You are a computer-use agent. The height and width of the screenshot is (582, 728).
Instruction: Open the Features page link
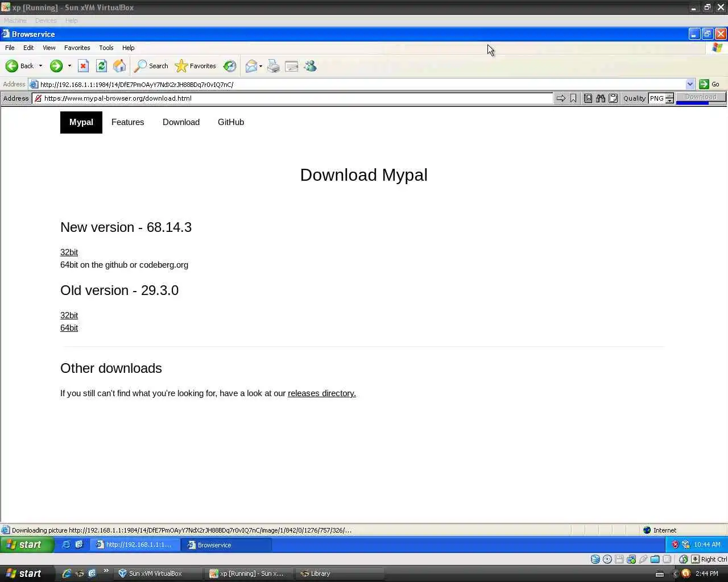(x=127, y=122)
